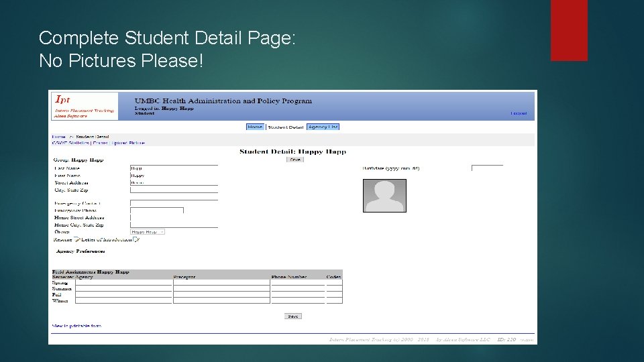Viewport: 644px width, 362px height.
Task: Click the Fall semester Phone Number field
Action: tap(298, 295)
